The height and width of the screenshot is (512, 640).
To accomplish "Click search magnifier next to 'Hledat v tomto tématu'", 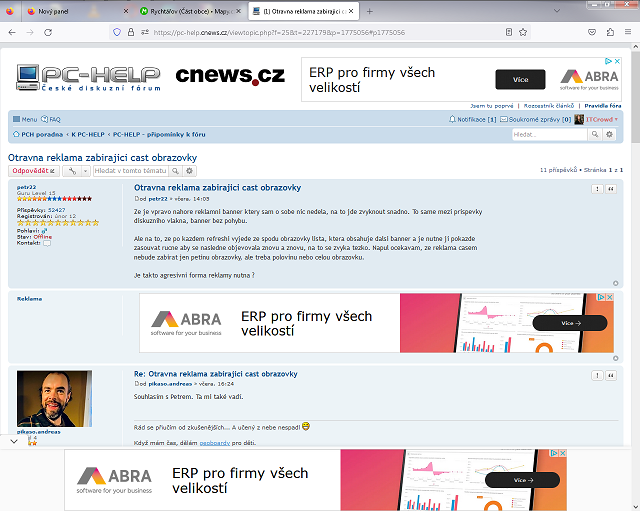I will (174, 171).
